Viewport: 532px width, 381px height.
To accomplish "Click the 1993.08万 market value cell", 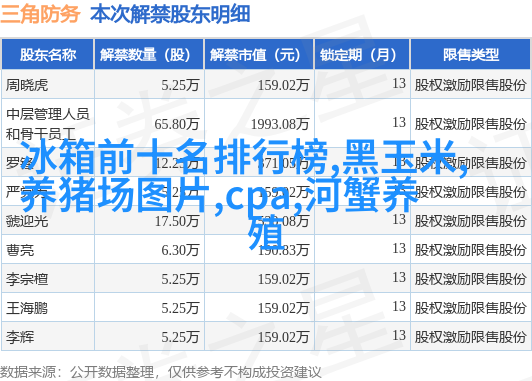I will pos(280,124).
